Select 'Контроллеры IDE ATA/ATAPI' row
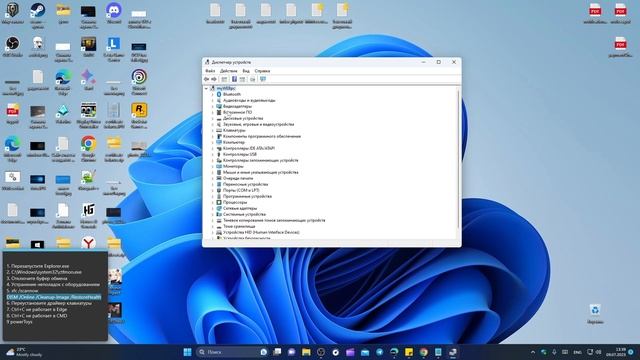The height and width of the screenshot is (360, 640). (x=249, y=148)
